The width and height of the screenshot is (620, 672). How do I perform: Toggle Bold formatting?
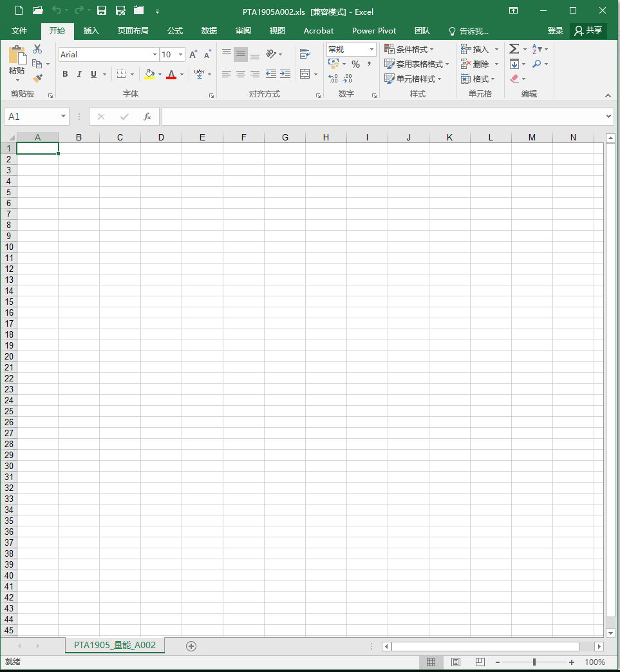[x=65, y=74]
